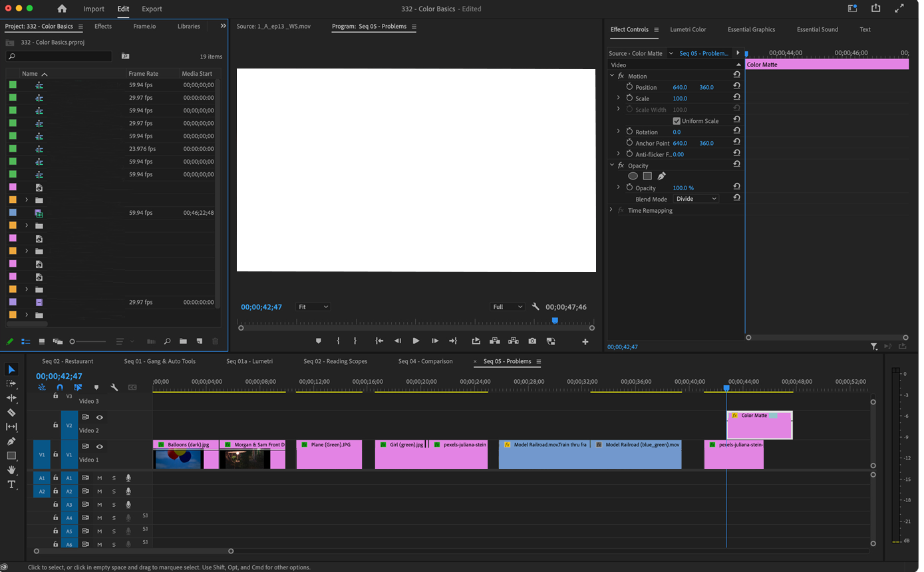Click the Position X value 640.0
Image resolution: width=924 pixels, height=572 pixels.
pos(679,87)
